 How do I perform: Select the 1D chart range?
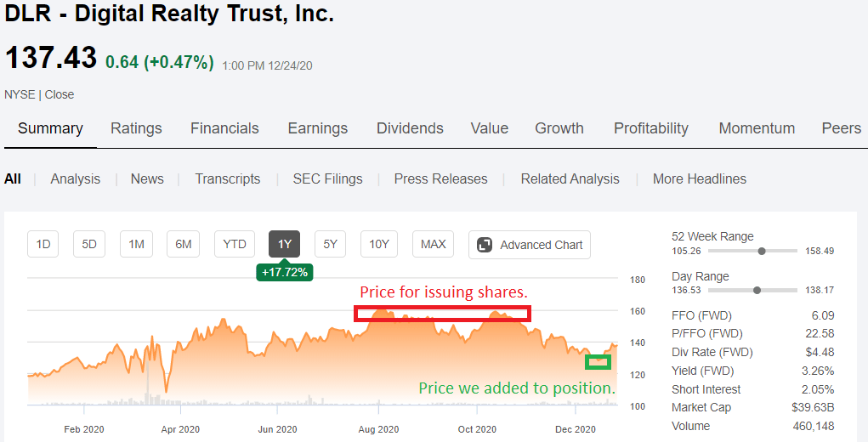43,245
